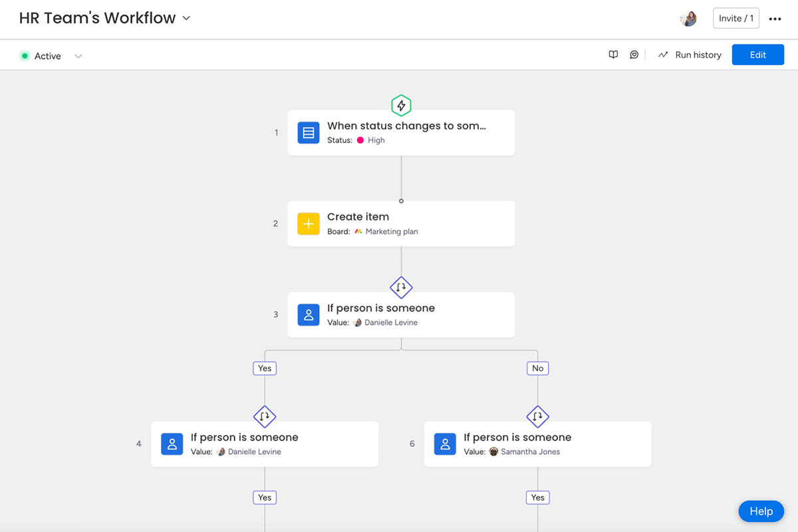Image resolution: width=798 pixels, height=532 pixels.
Task: Click the person icon in step 6
Action: coord(445,444)
